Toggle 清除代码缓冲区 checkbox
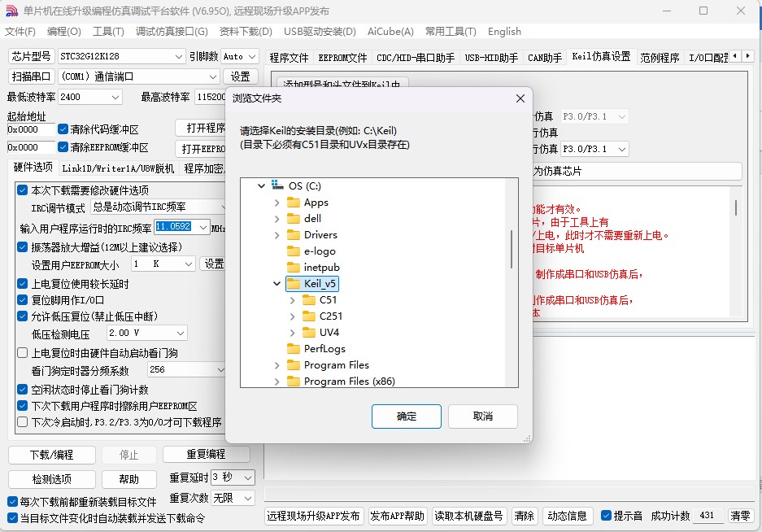This screenshot has width=762, height=532. (x=63, y=129)
